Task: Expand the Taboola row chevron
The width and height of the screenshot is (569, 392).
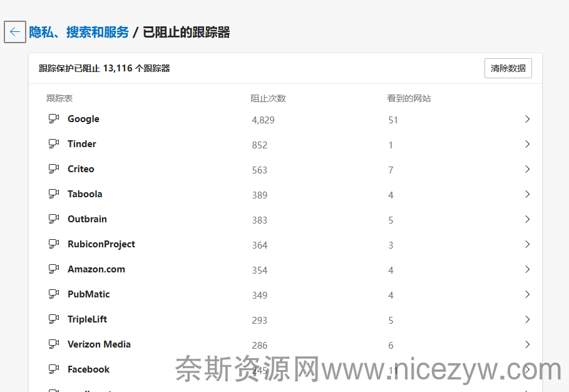Action: pyautogui.click(x=527, y=194)
